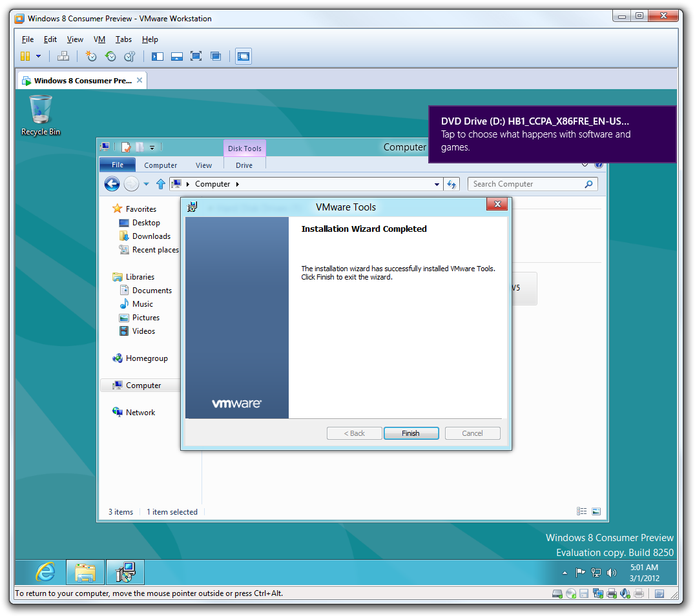Click the Suspend (pause) VM toolbar icon

coord(25,56)
